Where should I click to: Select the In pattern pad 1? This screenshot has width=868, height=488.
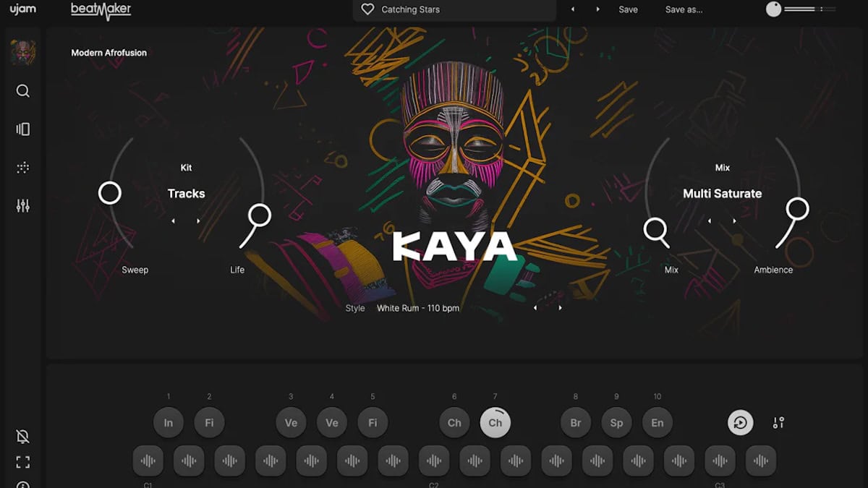click(x=169, y=423)
